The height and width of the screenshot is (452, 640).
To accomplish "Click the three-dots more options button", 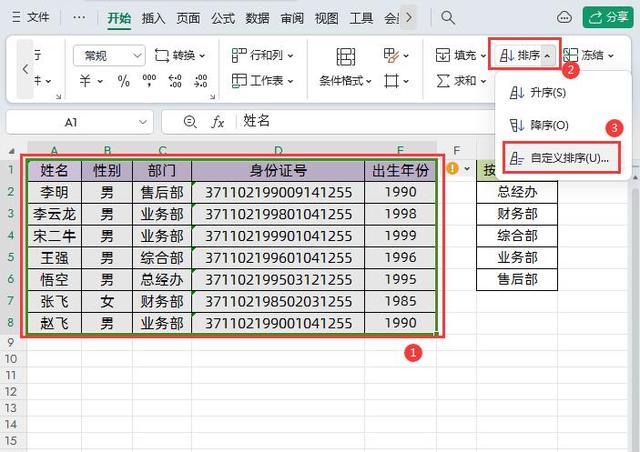I will pos(79,18).
